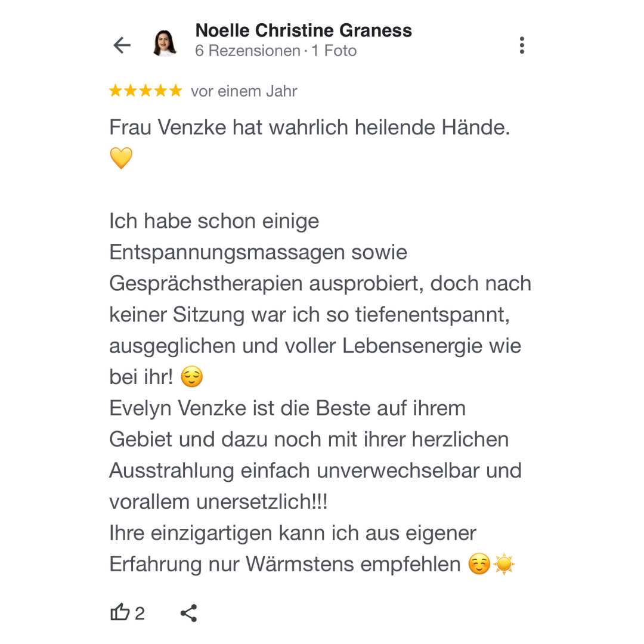Click the relieved face emoji after 'bei ihr!'

point(191,377)
